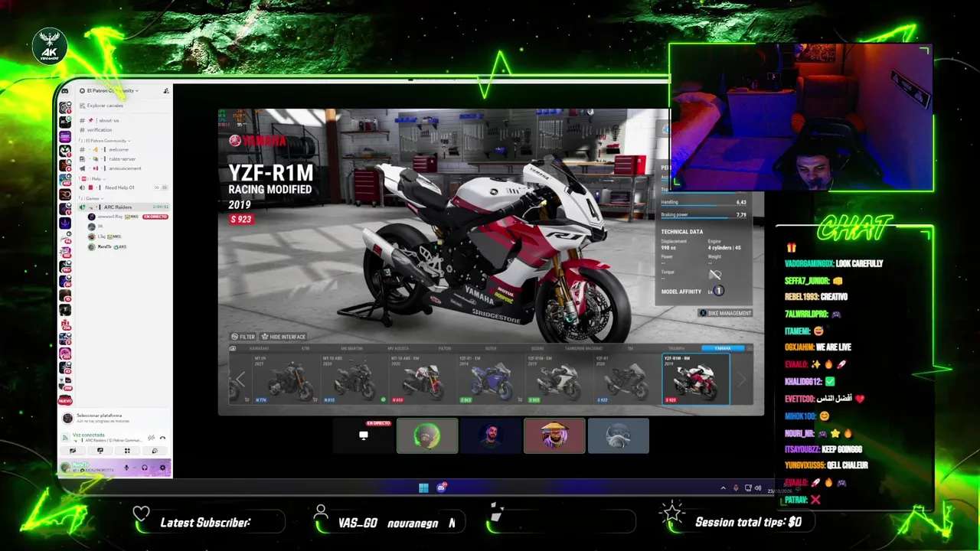
Task: Select the YZF-R1 2020 bike thumbnail
Action: tap(628, 379)
